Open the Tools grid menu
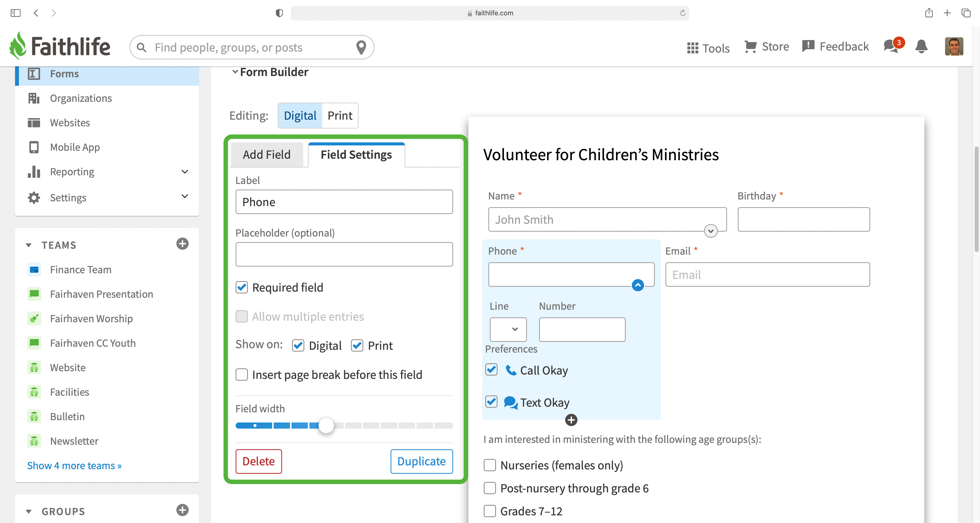The image size is (980, 523). click(x=708, y=48)
